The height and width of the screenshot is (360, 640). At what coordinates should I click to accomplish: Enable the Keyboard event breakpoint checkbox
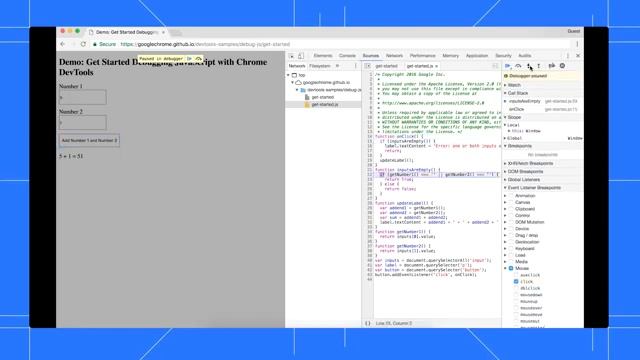(511, 249)
